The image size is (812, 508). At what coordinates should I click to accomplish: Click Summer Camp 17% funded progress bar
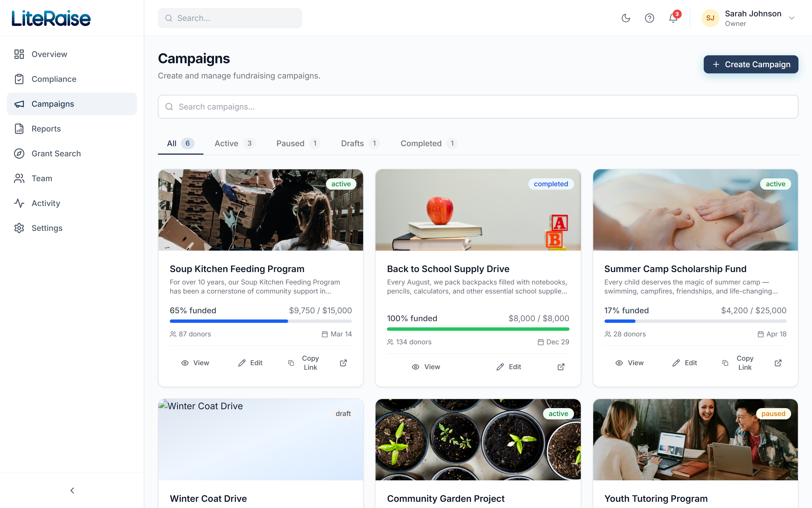pos(695,321)
